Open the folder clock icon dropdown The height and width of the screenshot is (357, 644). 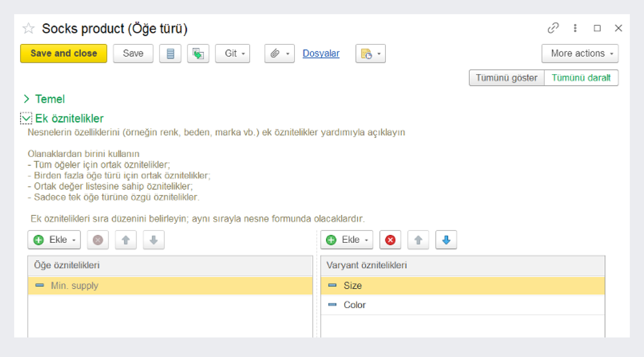(370, 54)
